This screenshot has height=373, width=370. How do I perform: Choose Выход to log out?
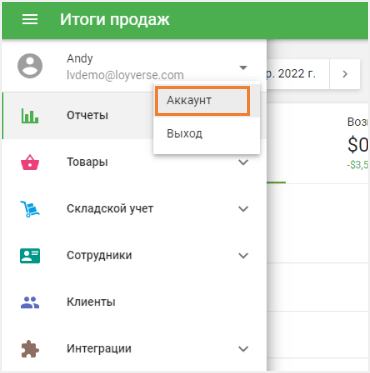(x=207, y=134)
